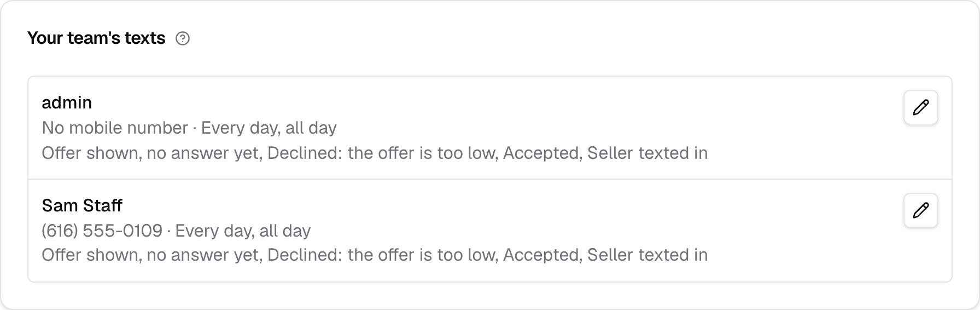Click Accepted in admin's event list
The image size is (980, 310).
(x=541, y=153)
